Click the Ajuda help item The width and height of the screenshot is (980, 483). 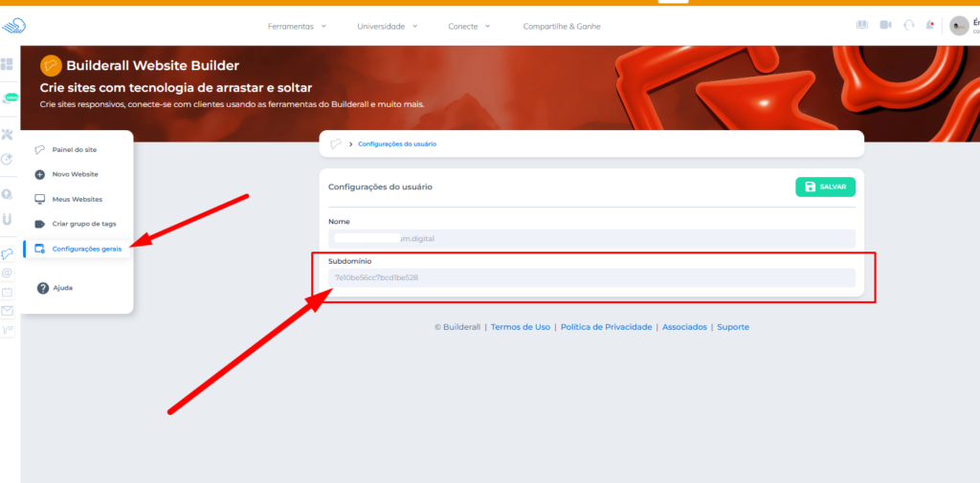click(62, 288)
